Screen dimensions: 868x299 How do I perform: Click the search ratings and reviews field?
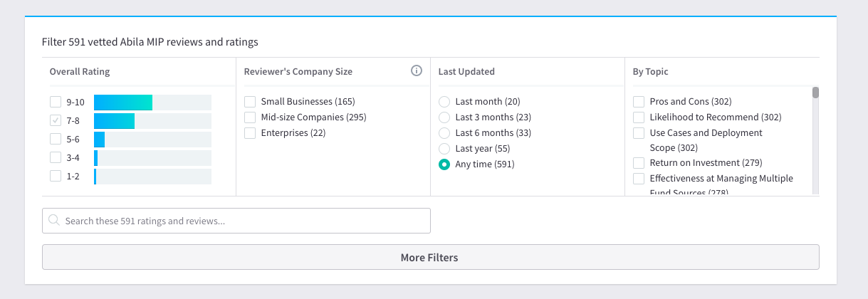point(236,221)
